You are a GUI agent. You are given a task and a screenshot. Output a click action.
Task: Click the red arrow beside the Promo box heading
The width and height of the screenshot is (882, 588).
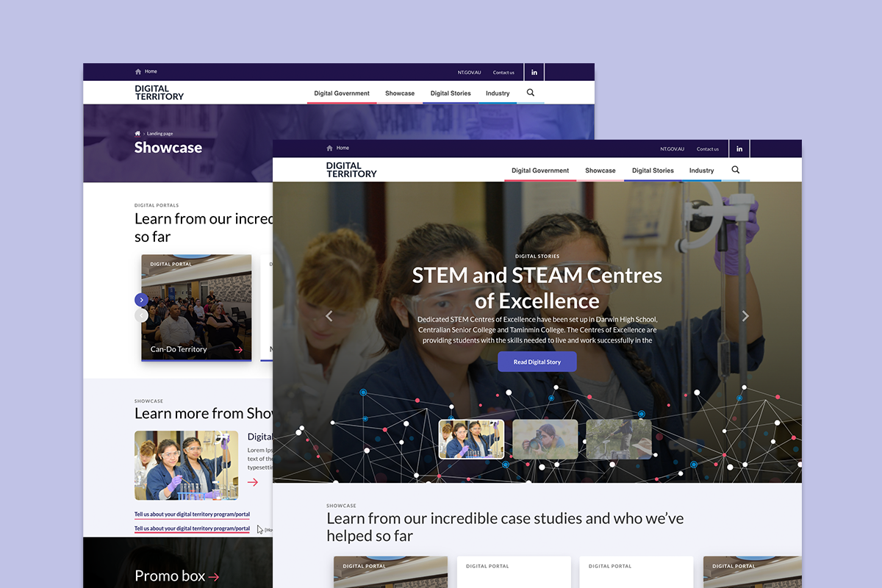click(x=214, y=577)
